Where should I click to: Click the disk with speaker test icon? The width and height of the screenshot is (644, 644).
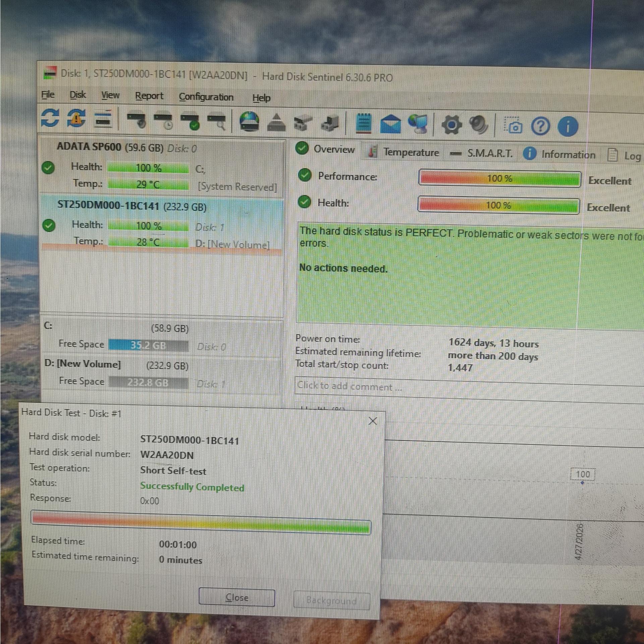pos(136,121)
